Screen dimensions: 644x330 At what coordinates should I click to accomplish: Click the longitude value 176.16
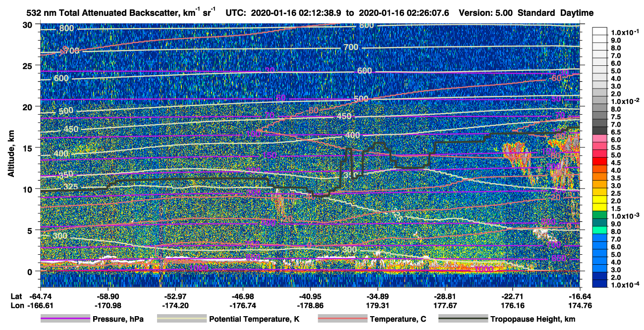point(513,306)
